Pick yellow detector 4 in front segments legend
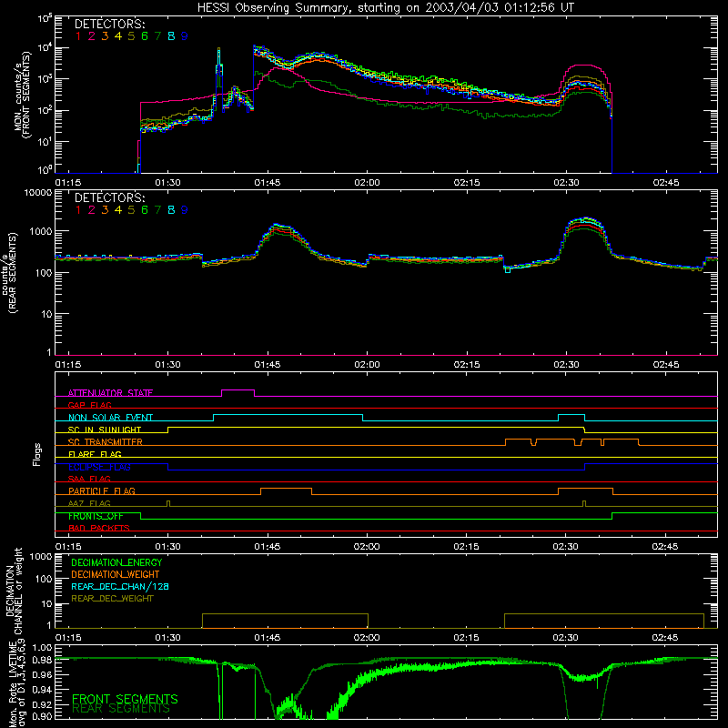The width and height of the screenshot is (728, 728). coord(118,36)
